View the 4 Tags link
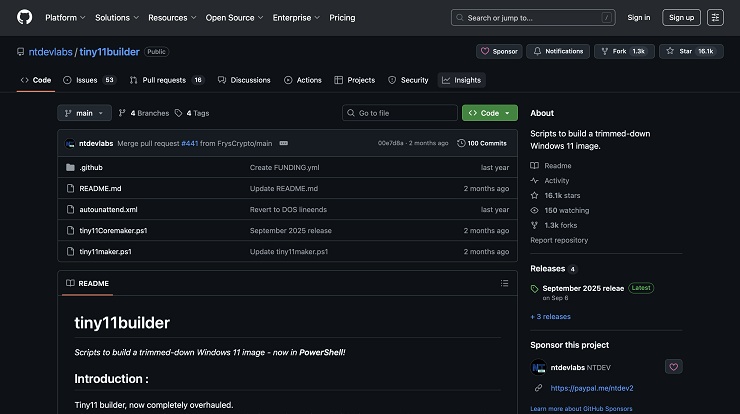This screenshot has height=414, width=740. pyautogui.click(x=192, y=113)
